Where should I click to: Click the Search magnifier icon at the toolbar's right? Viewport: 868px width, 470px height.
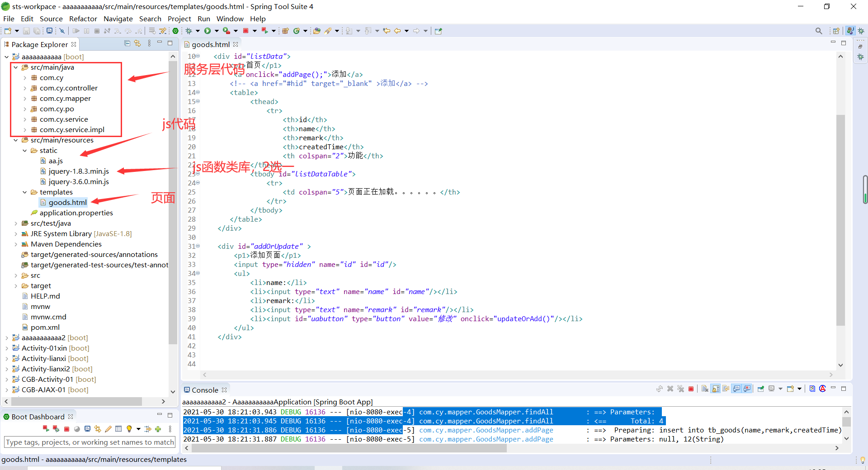[819, 31]
